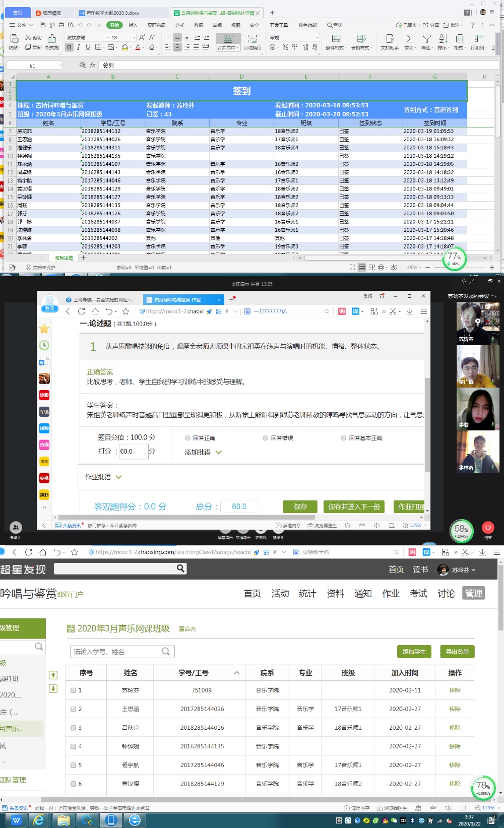The height and width of the screenshot is (828, 504).
Task: Click the Filter (筛选) funnel icon
Action: click(x=426, y=39)
